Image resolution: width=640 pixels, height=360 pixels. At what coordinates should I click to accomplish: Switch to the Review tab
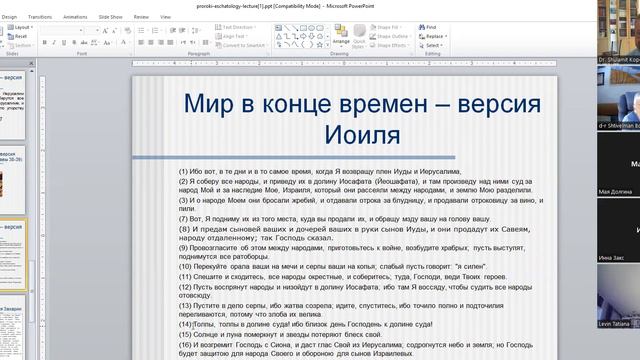(x=141, y=17)
